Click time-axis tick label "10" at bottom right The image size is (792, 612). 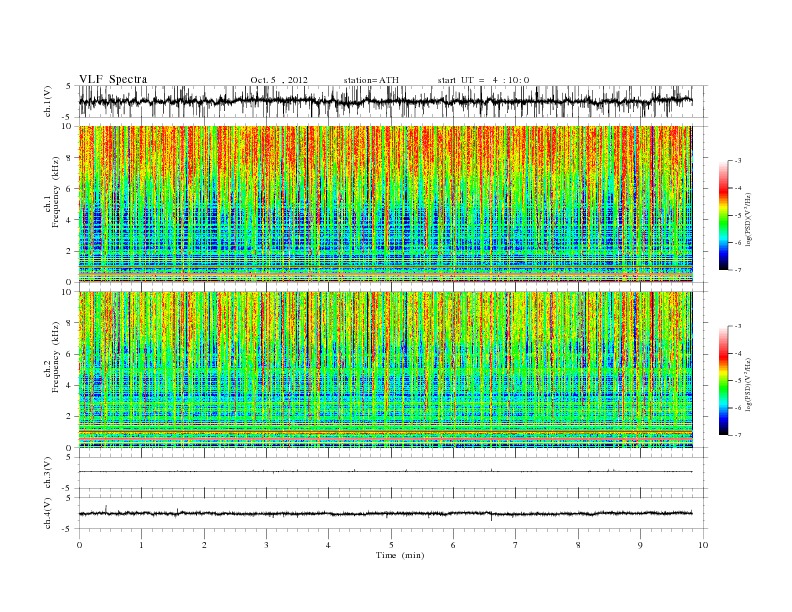703,545
